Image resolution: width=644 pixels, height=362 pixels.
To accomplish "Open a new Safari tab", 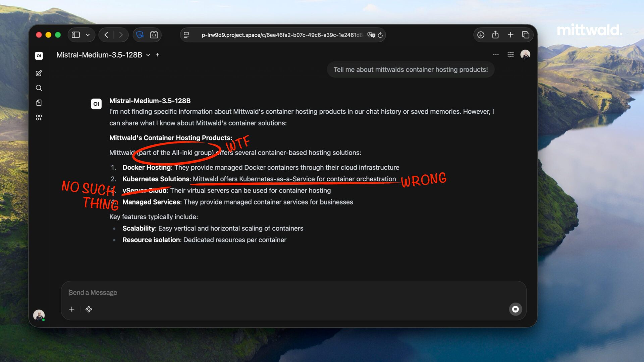I will coord(511,35).
